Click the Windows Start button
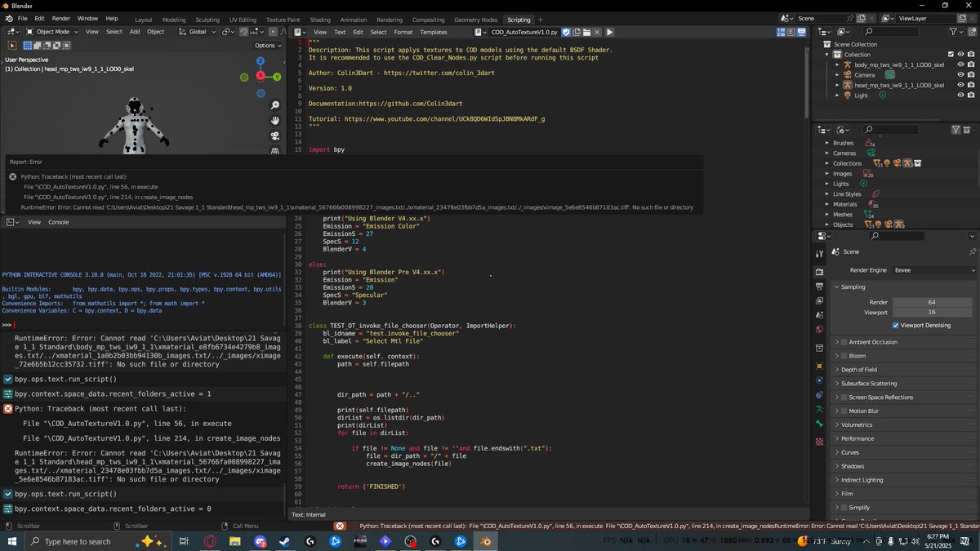This screenshot has height=551, width=980. (x=11, y=541)
